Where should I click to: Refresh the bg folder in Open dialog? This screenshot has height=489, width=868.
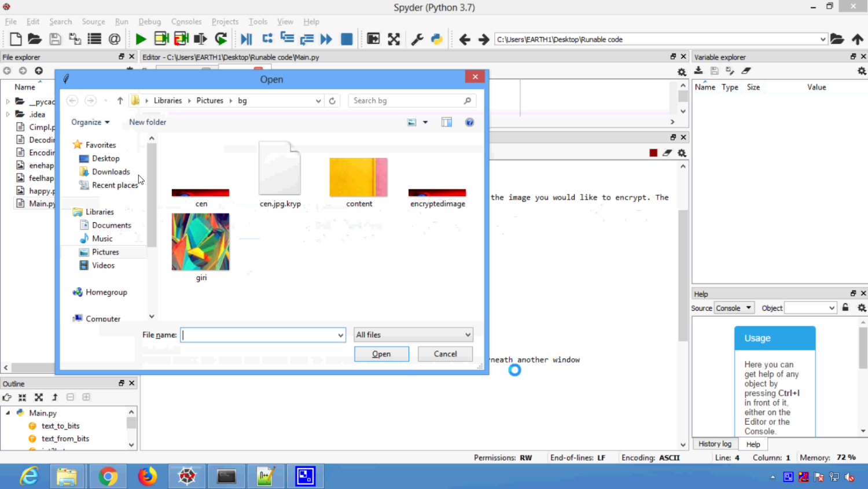pyautogui.click(x=332, y=101)
